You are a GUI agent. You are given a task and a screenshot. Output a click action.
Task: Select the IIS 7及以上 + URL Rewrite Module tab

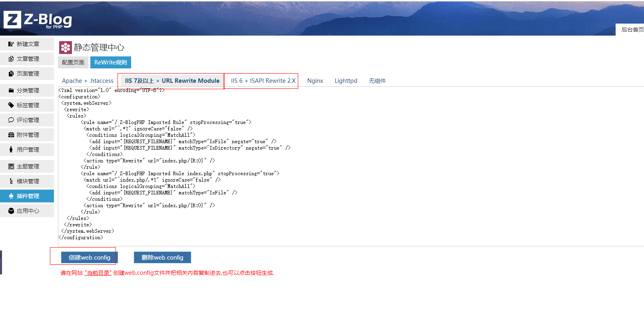(x=172, y=81)
